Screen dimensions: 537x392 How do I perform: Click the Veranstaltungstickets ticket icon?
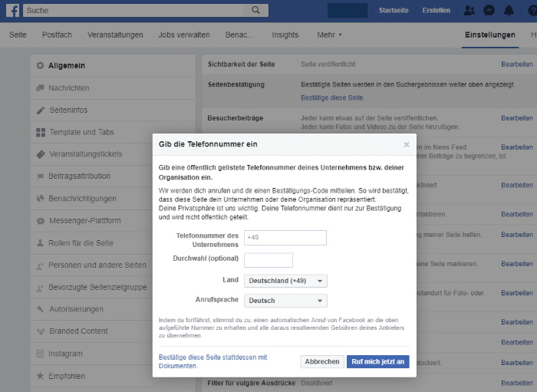(x=41, y=154)
